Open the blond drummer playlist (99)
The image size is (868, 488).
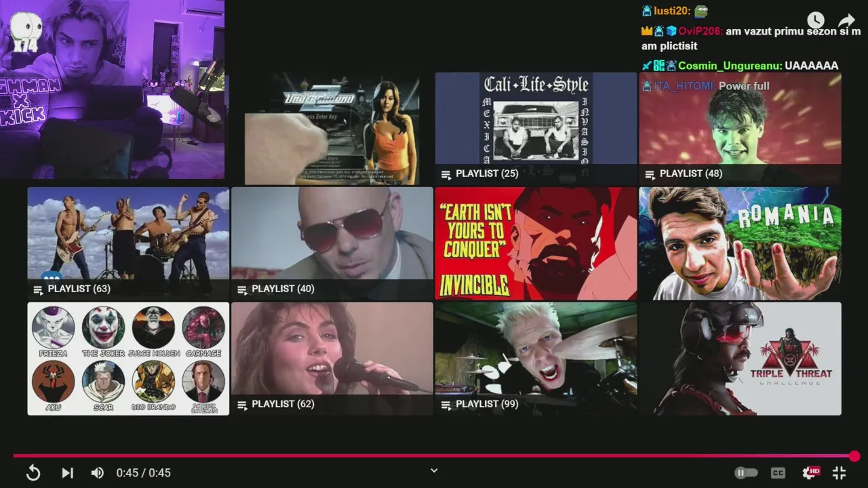tap(536, 359)
